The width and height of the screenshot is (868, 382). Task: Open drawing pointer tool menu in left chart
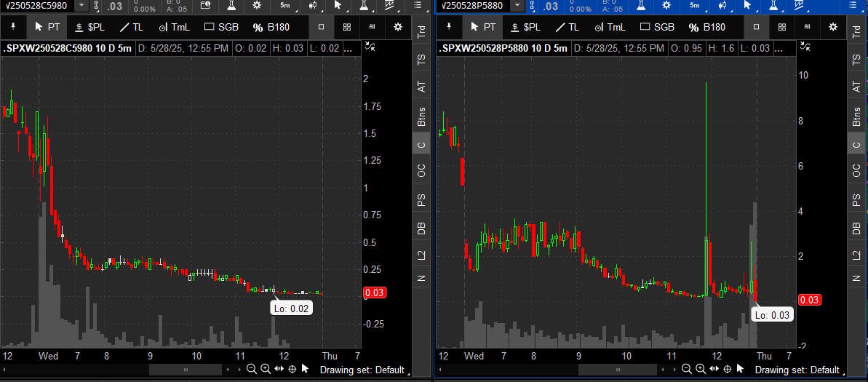click(339, 5)
